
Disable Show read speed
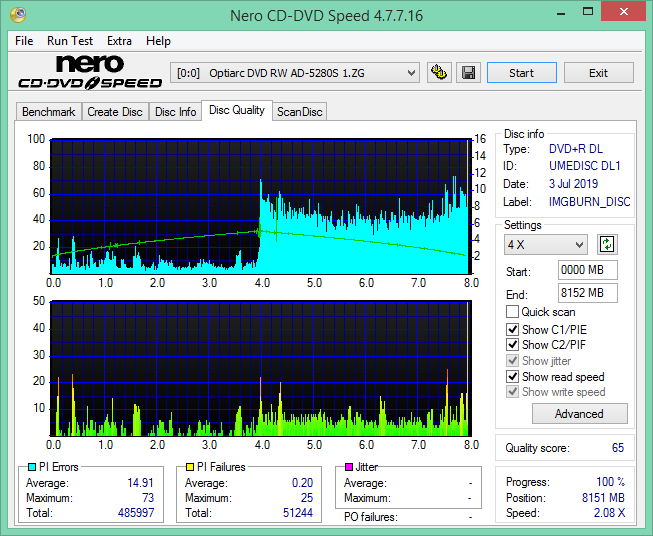point(512,376)
